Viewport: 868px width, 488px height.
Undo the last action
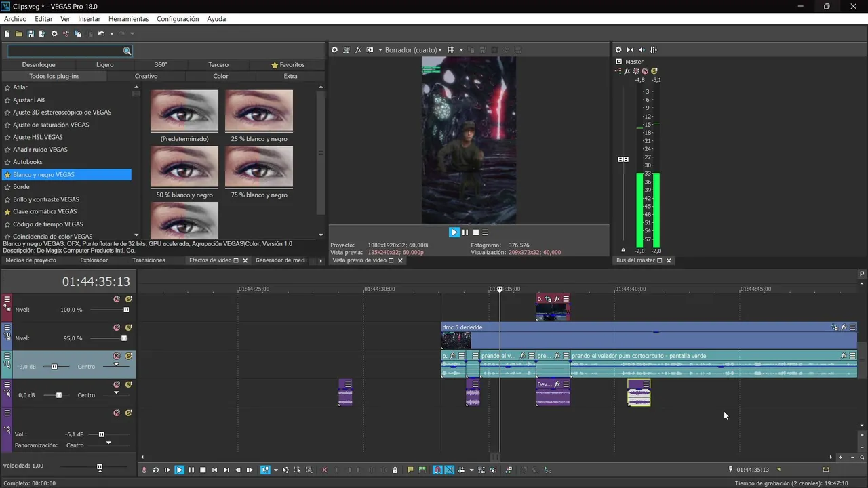(x=101, y=34)
